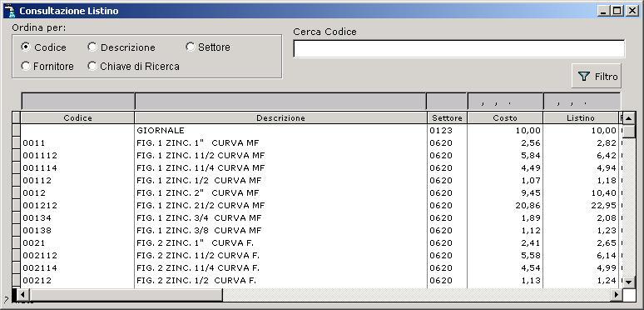Select the Descrizione sort radio button

tap(92, 47)
